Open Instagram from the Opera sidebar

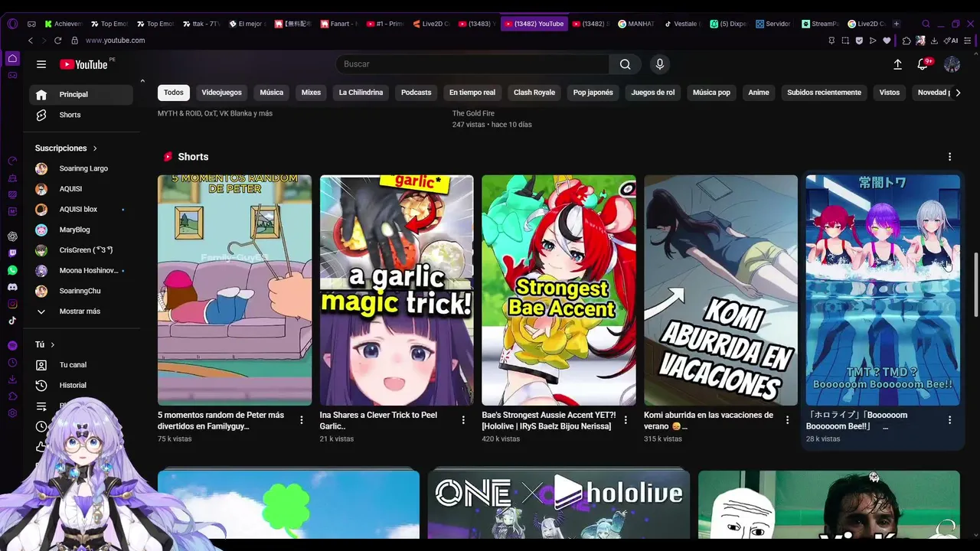click(12, 304)
